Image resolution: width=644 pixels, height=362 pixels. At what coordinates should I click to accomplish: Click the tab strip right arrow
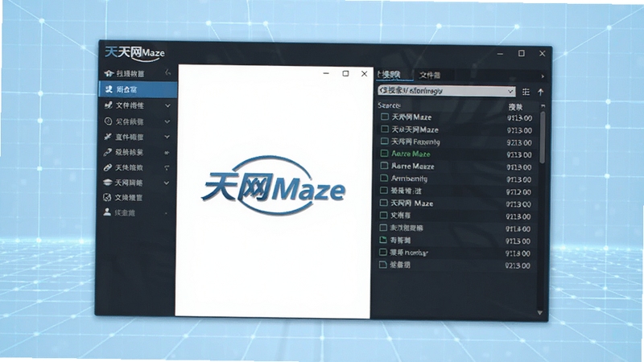click(543, 76)
